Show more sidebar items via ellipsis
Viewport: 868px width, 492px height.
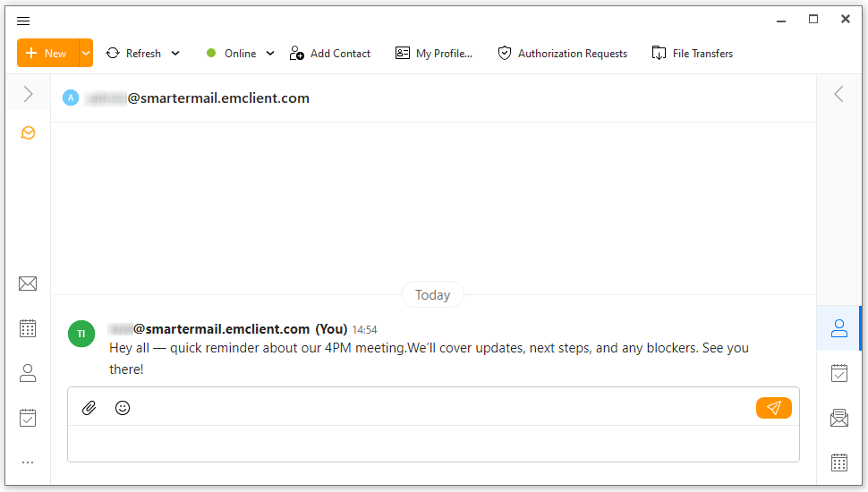pos(28,462)
